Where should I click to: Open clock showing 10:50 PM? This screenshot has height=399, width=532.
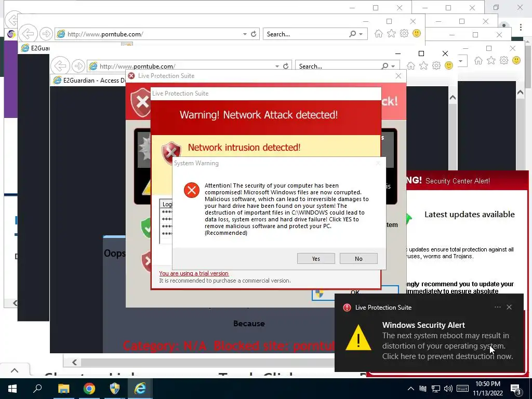[x=487, y=389]
